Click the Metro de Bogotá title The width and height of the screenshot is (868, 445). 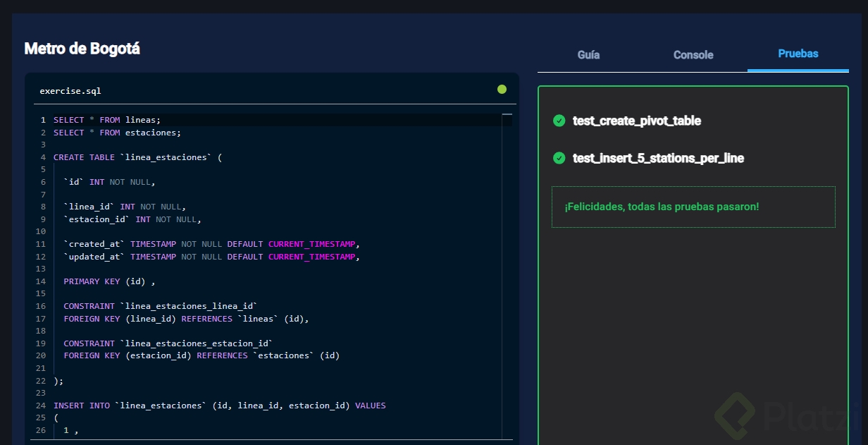coord(82,49)
